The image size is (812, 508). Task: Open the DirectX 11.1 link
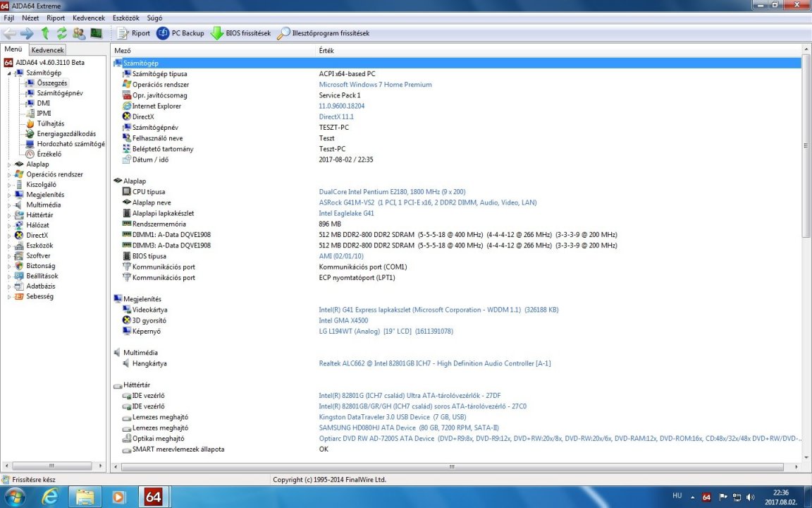click(x=336, y=116)
